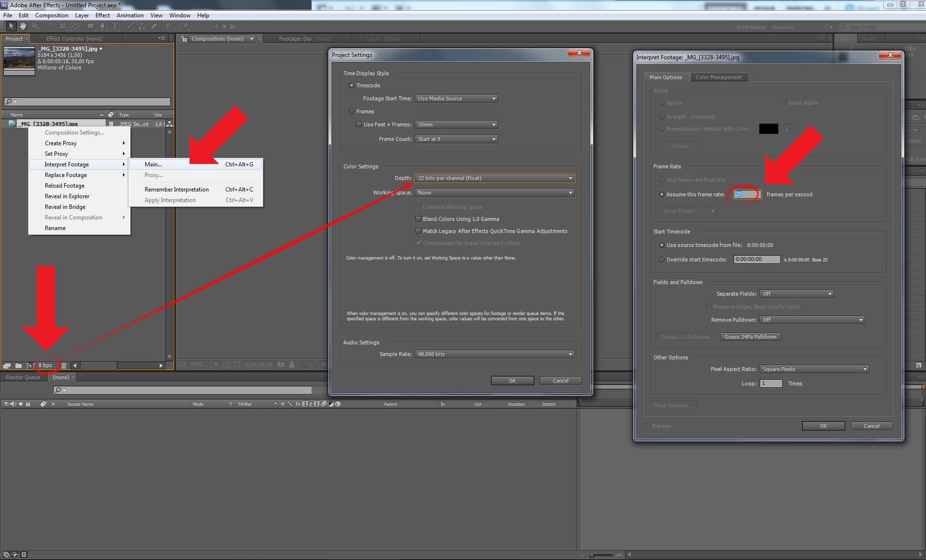Open the Footage Start Time dropdown

coord(456,98)
